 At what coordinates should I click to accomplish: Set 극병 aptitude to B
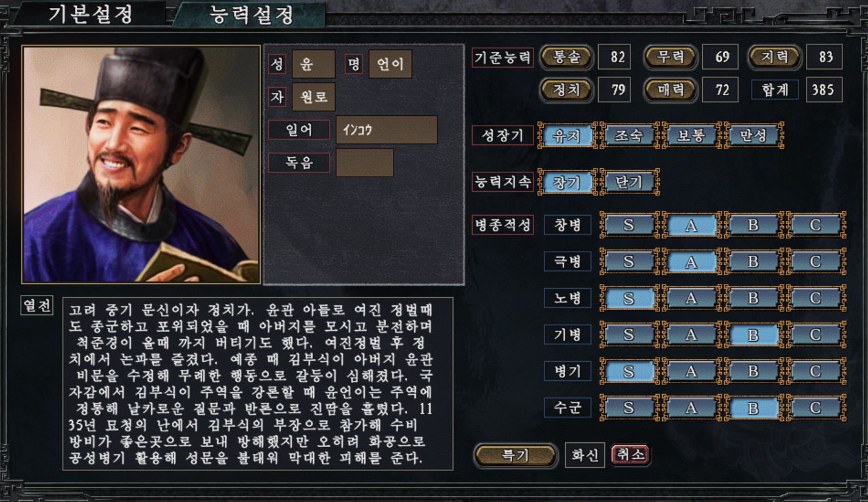click(x=753, y=262)
